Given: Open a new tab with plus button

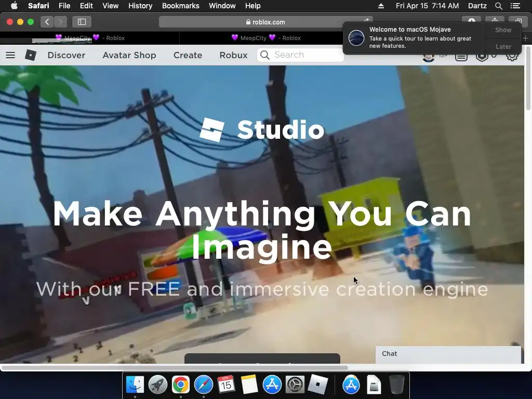Looking at the screenshot, I should [x=525, y=38].
